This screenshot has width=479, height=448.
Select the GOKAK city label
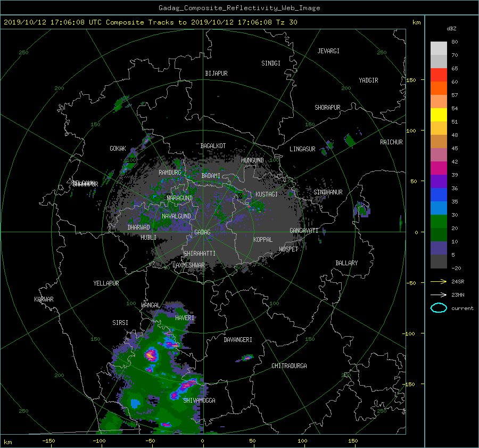point(118,149)
